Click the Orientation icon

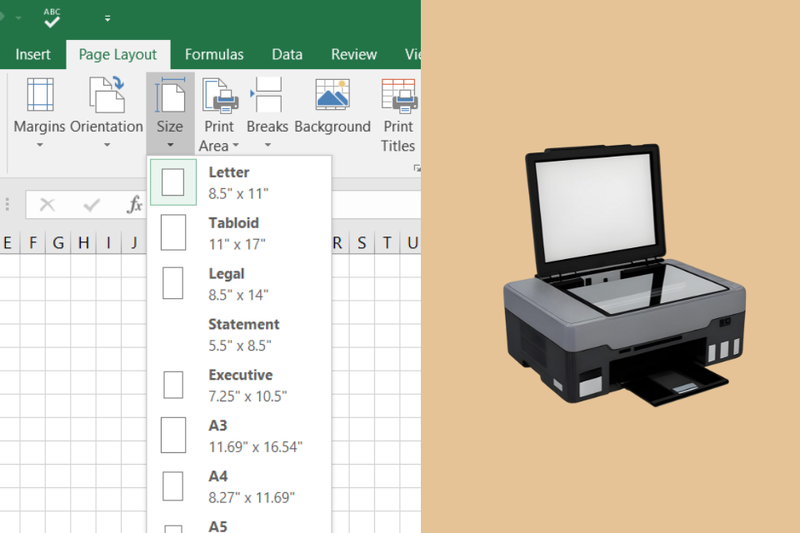pyautogui.click(x=107, y=94)
